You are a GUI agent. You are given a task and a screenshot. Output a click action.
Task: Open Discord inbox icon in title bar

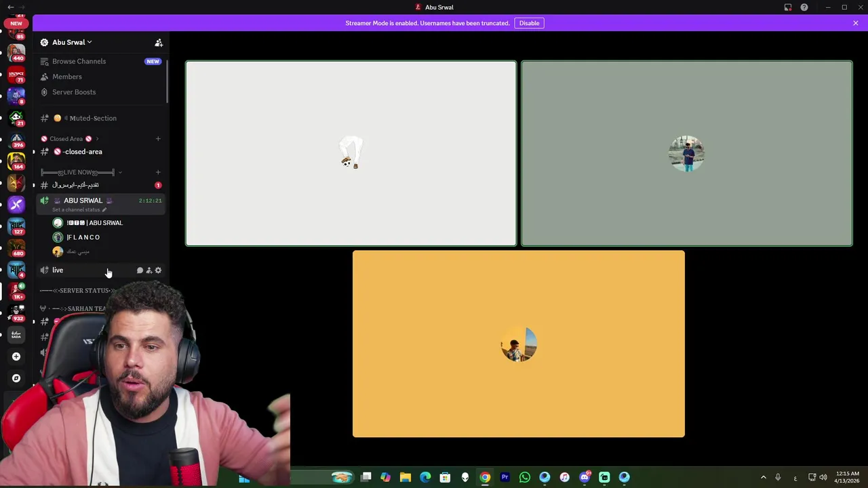pyautogui.click(x=788, y=7)
